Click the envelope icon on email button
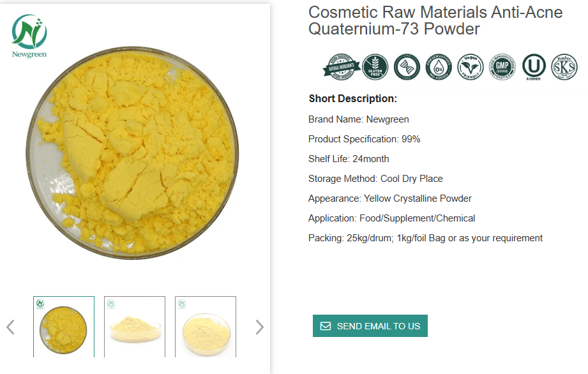This screenshot has height=374, width=588. click(x=326, y=326)
